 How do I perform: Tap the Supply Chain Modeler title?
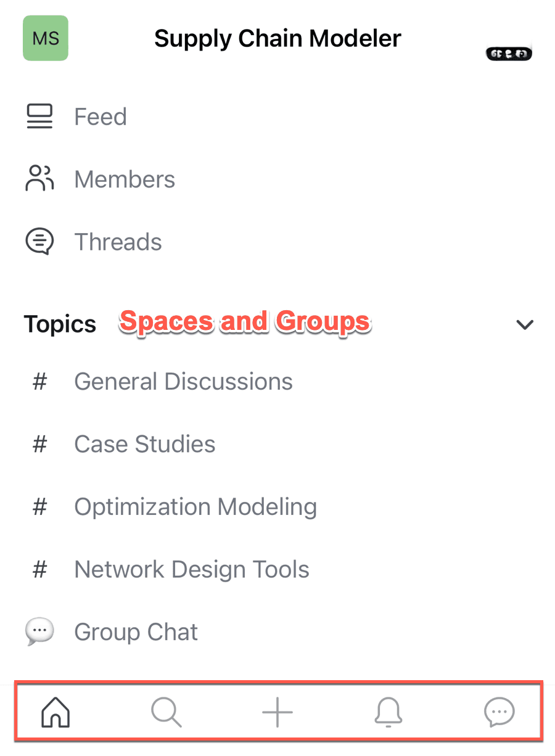click(277, 38)
